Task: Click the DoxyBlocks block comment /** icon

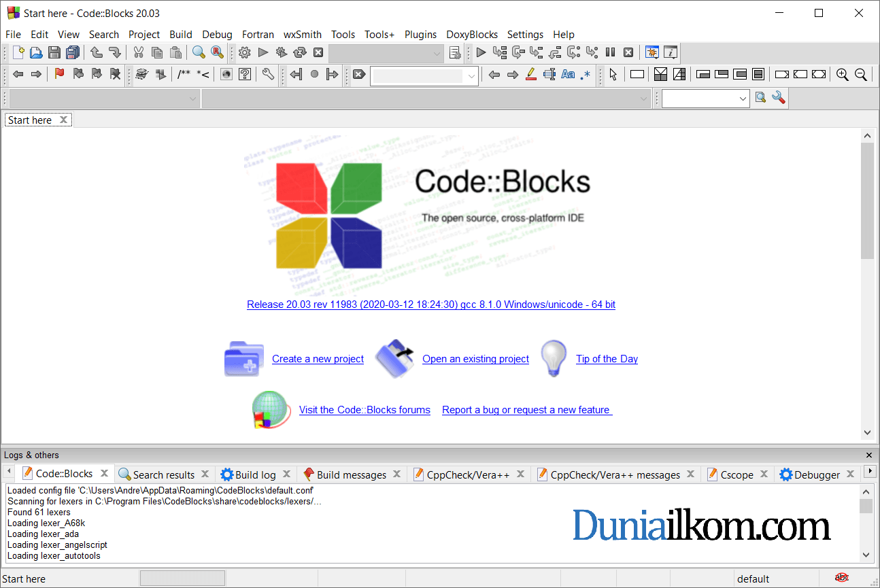Action: point(184,74)
